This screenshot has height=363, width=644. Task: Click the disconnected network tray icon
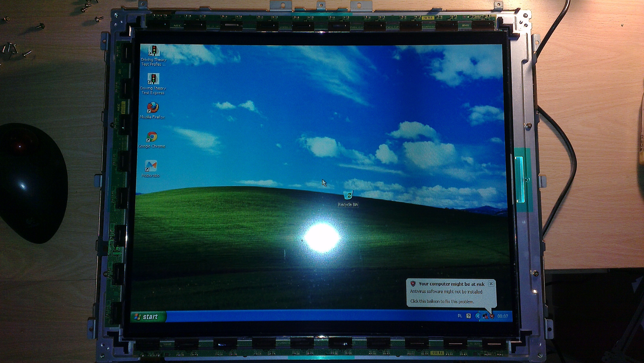pos(485,316)
